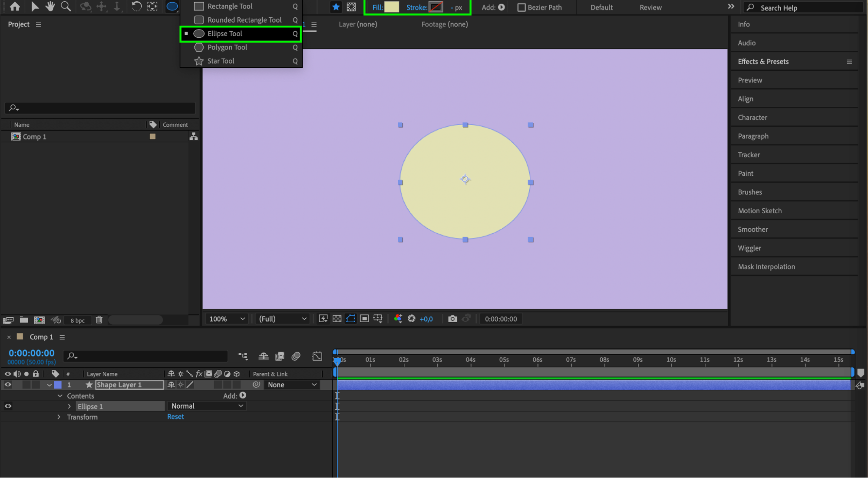Select the Rotation tool
This screenshot has width=868, height=478.
pyautogui.click(x=136, y=7)
